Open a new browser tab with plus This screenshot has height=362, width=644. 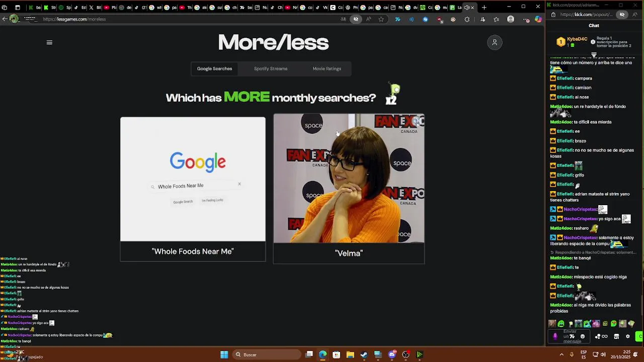[x=484, y=8]
